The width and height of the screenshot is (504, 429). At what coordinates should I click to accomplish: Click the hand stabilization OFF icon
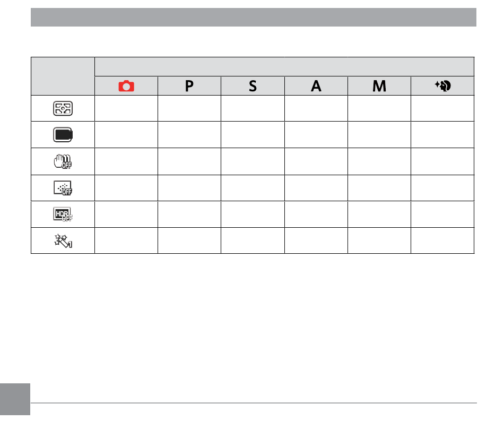pyautogui.click(x=63, y=161)
